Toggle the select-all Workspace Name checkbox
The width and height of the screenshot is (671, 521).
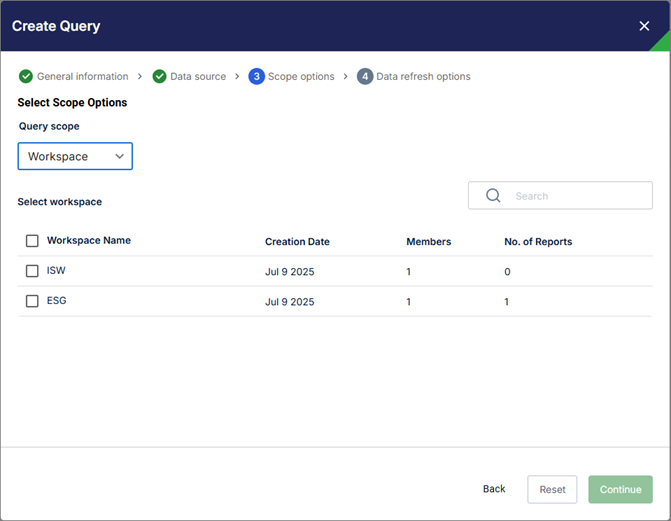pos(32,241)
